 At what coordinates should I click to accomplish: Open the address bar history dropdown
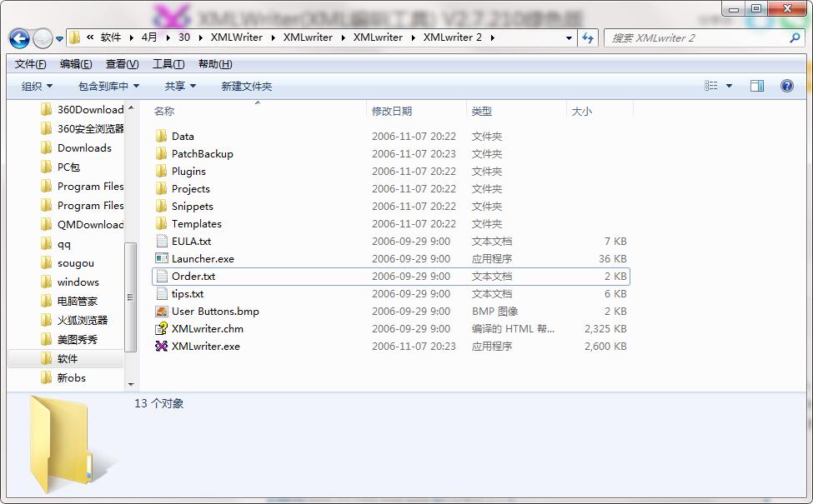(569, 37)
